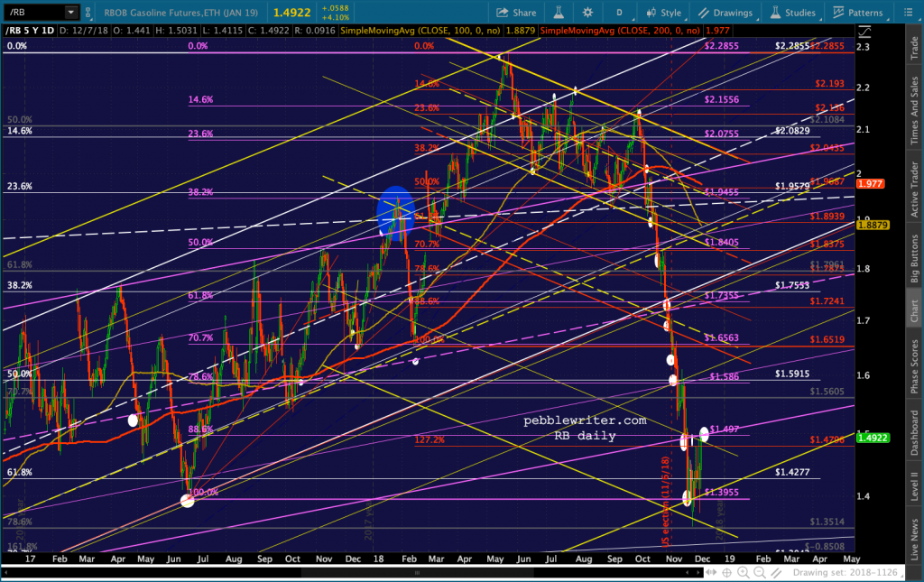Click the scroll-right arrow in bottom scrollbar
This screenshot has height=582, width=924.
coord(698,572)
